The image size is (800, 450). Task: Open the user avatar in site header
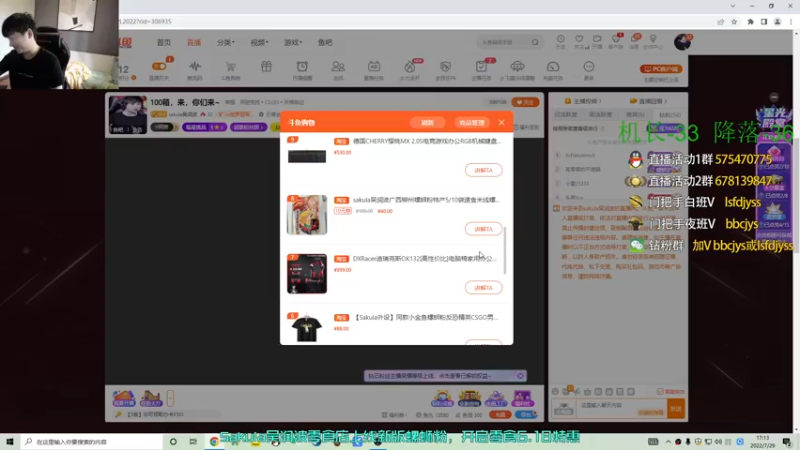[x=682, y=42]
